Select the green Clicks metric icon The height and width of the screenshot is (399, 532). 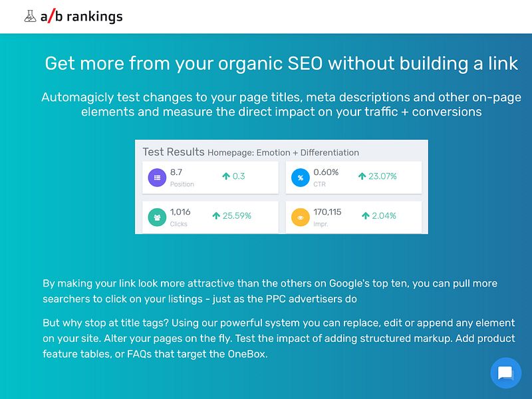pos(158,217)
